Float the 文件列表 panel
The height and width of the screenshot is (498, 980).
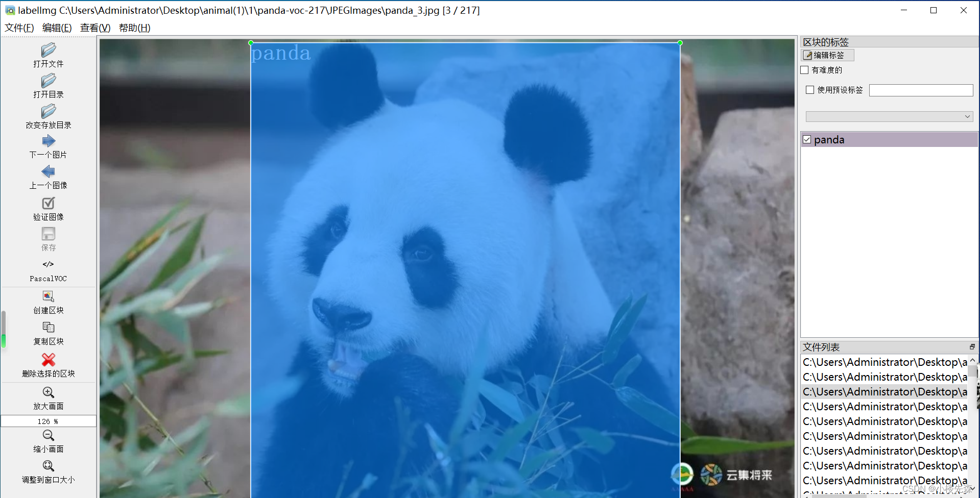pos(972,347)
